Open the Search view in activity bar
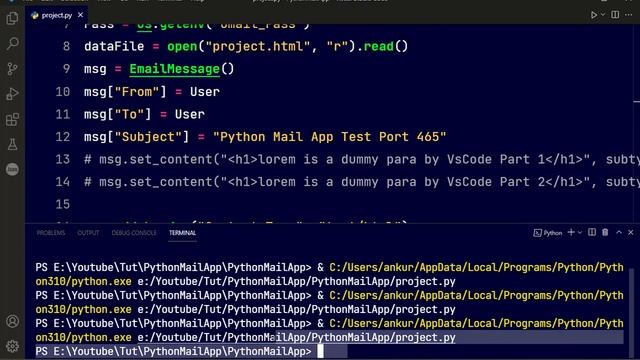Screen dimensions: 640x360 coord(12,44)
